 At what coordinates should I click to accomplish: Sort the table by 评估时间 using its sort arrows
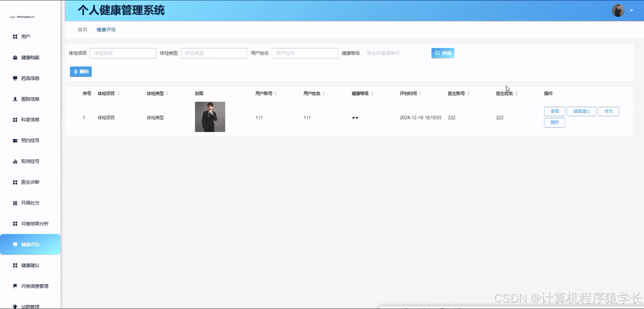(420, 93)
